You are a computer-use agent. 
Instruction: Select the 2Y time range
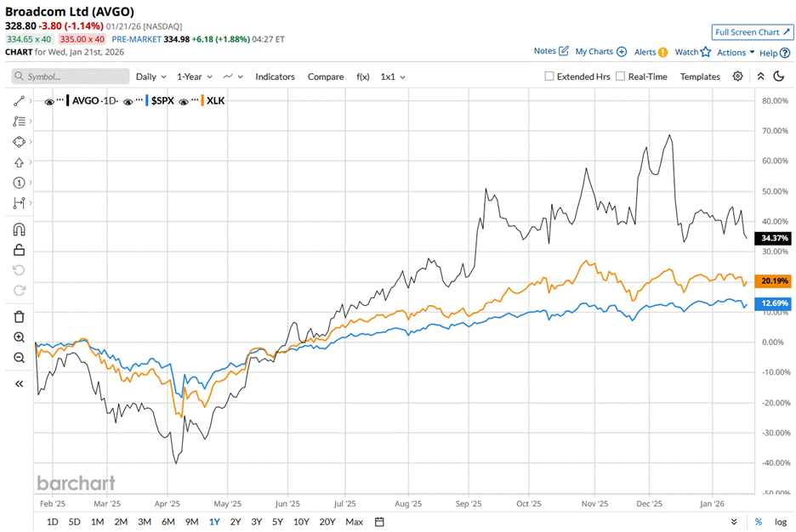tap(236, 522)
